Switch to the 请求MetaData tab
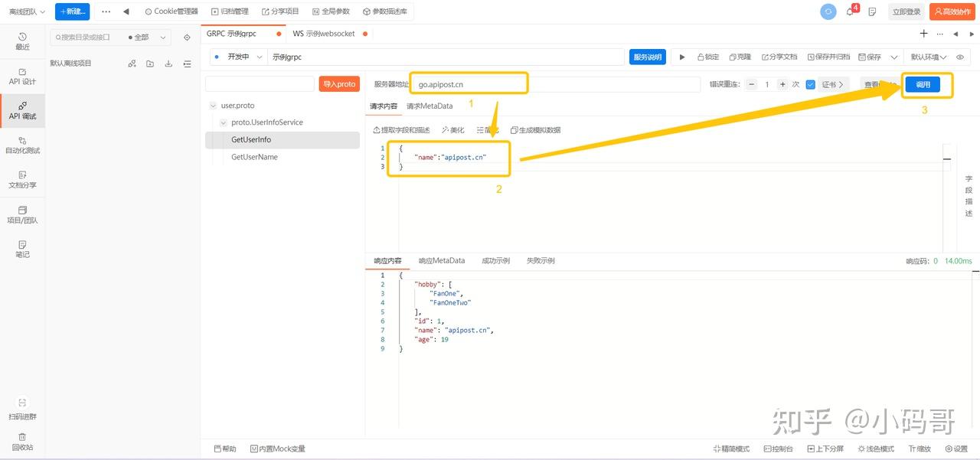The image size is (980, 460). pyautogui.click(x=430, y=106)
